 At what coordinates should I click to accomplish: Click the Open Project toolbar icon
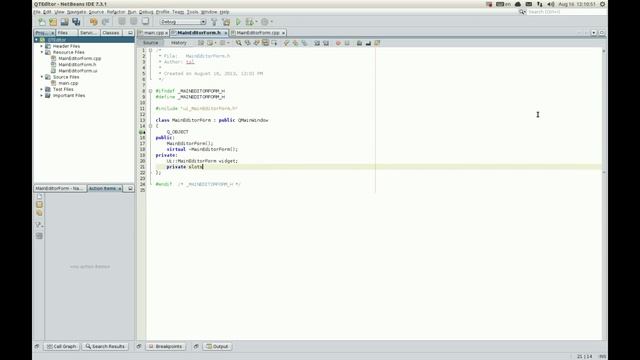[x=64, y=22]
